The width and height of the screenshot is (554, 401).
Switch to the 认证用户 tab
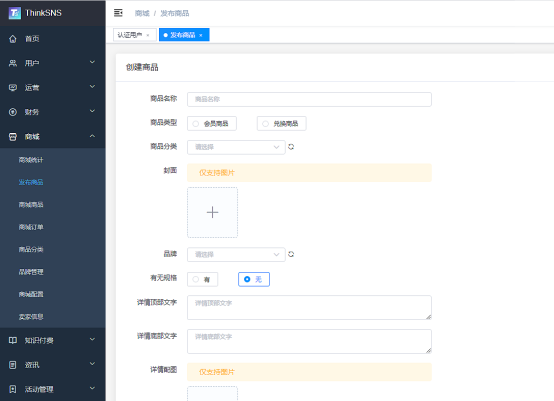[x=135, y=35]
